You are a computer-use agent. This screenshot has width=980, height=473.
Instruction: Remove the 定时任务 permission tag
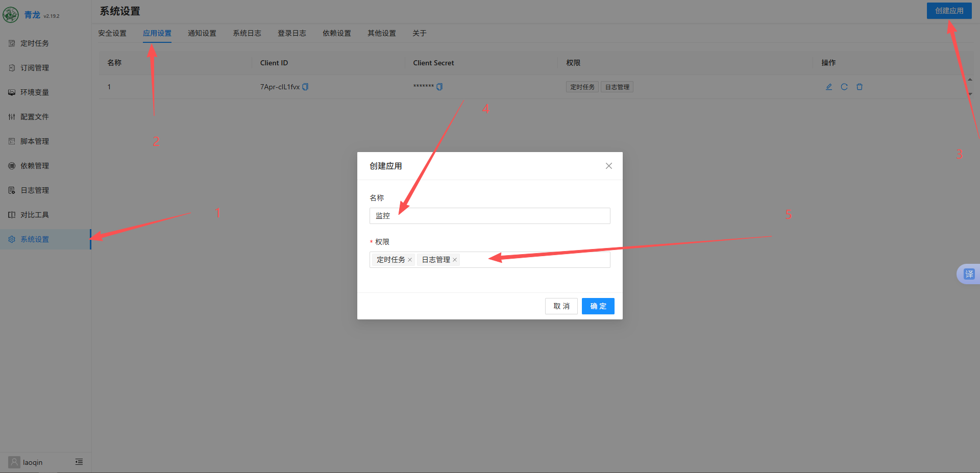(x=410, y=260)
